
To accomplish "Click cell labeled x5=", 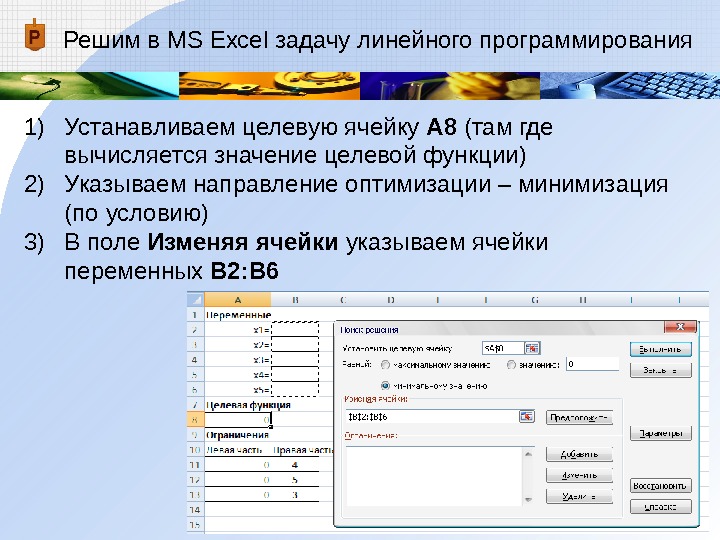I will click(238, 390).
